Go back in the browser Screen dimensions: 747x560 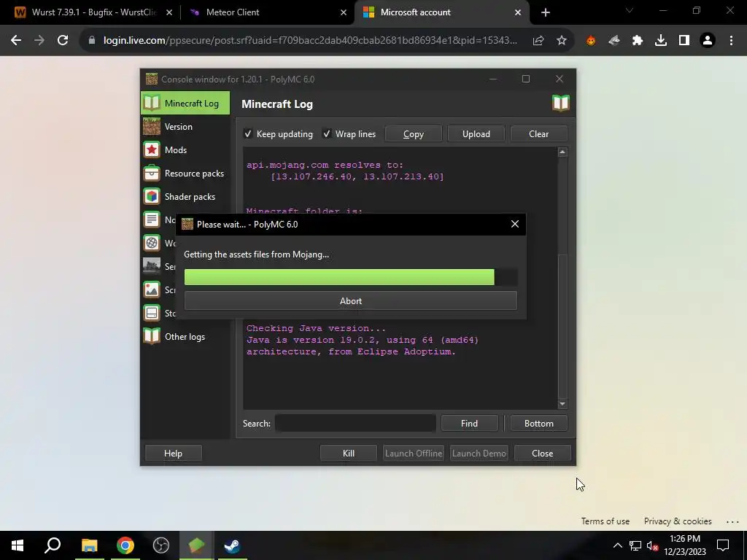[16, 41]
